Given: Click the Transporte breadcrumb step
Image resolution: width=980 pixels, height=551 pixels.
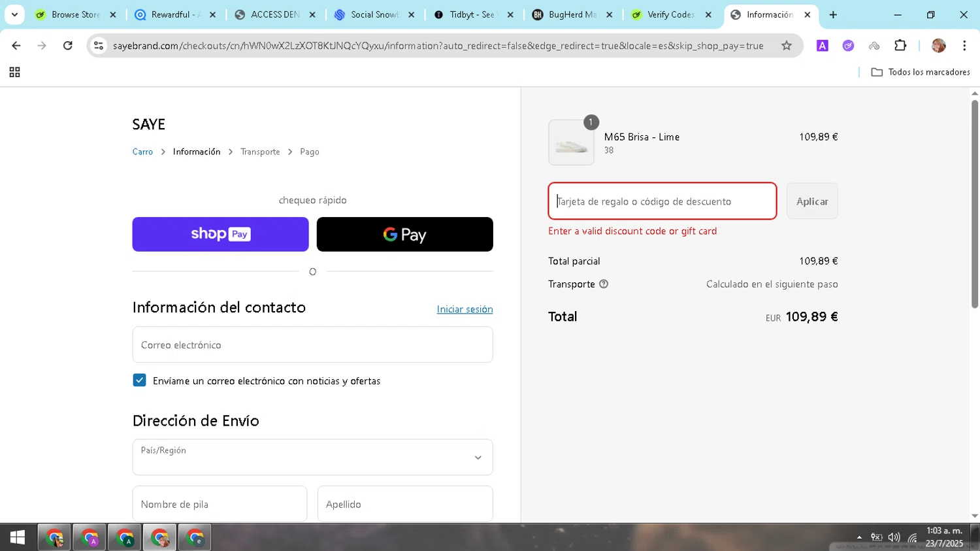Looking at the screenshot, I should tap(260, 152).
